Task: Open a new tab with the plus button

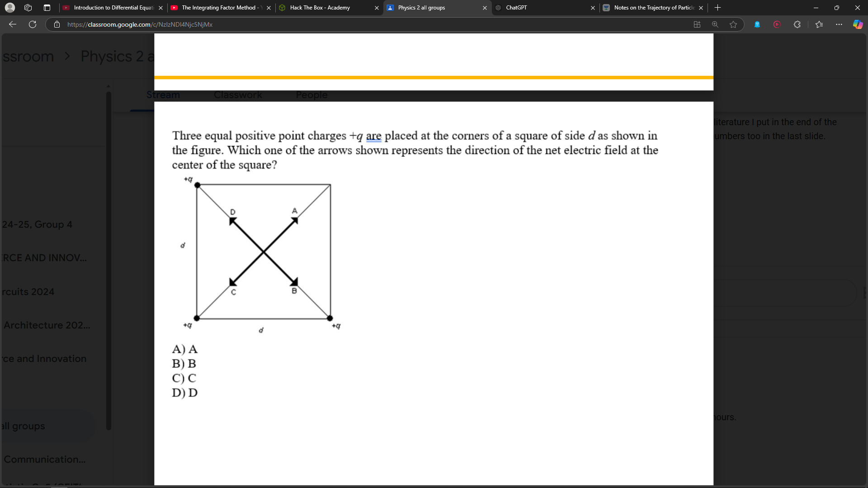Action: click(x=717, y=8)
